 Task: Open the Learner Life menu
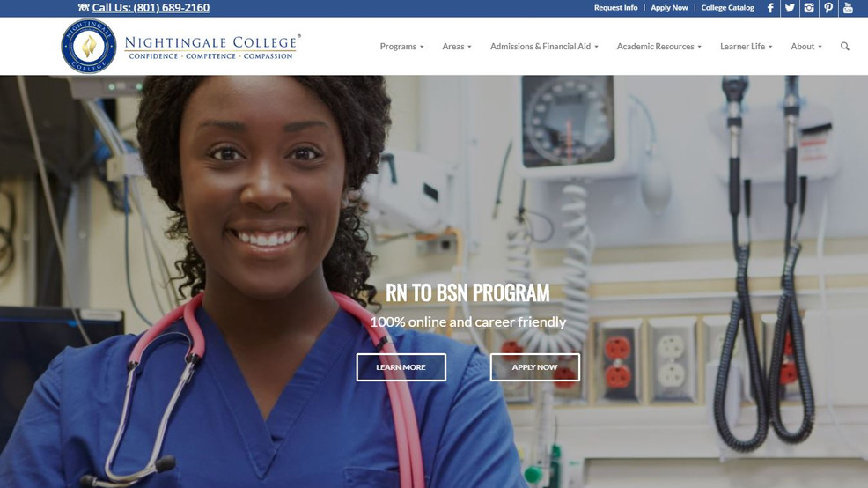746,47
